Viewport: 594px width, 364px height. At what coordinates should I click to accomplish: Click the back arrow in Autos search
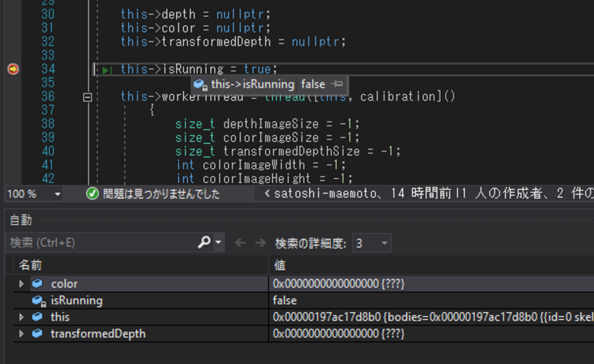(240, 243)
